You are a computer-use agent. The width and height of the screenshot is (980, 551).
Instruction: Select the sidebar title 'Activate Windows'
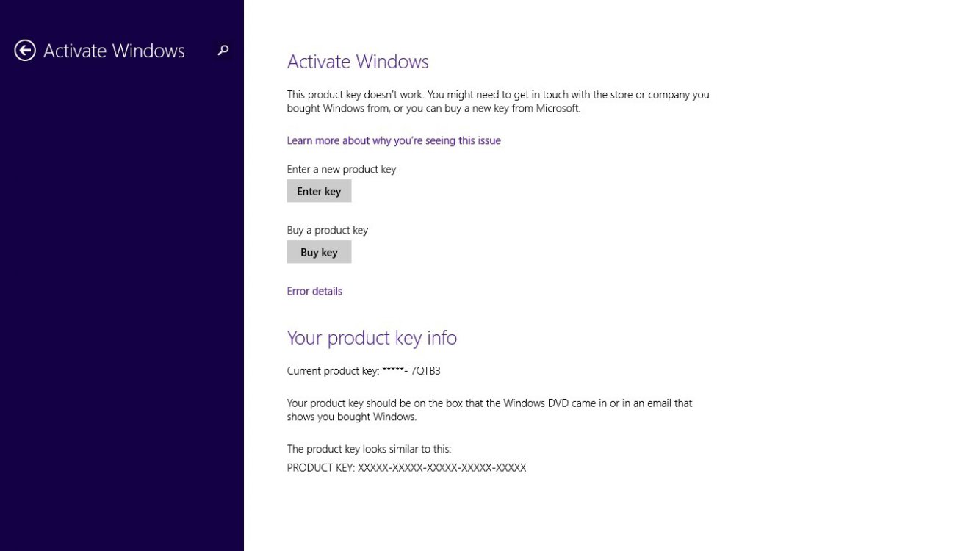(x=114, y=51)
